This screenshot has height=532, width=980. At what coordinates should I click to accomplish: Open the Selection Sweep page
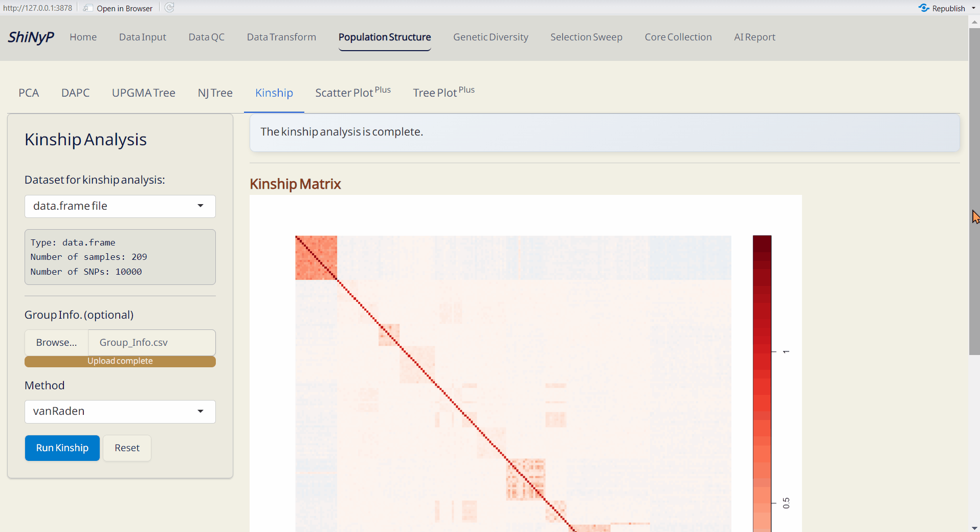pos(586,37)
